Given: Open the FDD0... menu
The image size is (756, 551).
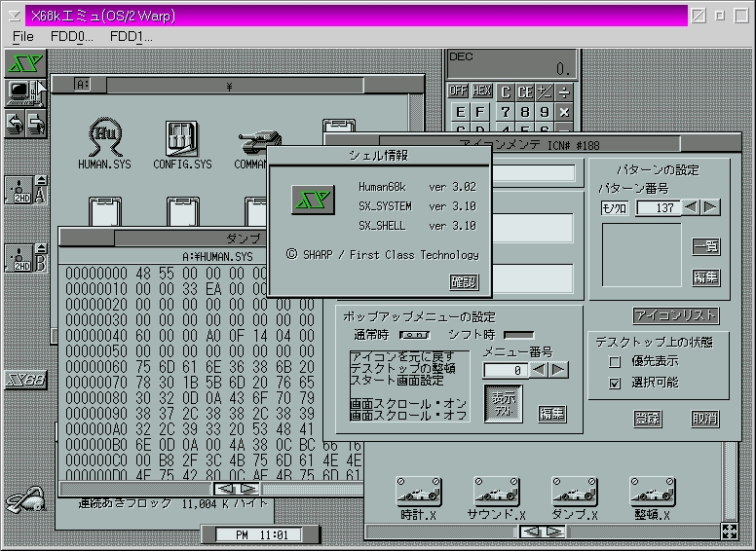Looking at the screenshot, I should (71, 37).
